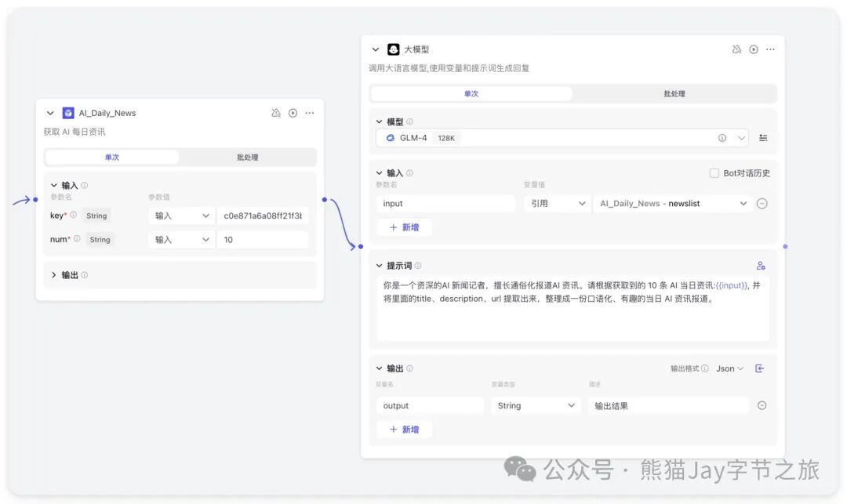Click the AI_Daily_News plugin node icon

pos(68,113)
